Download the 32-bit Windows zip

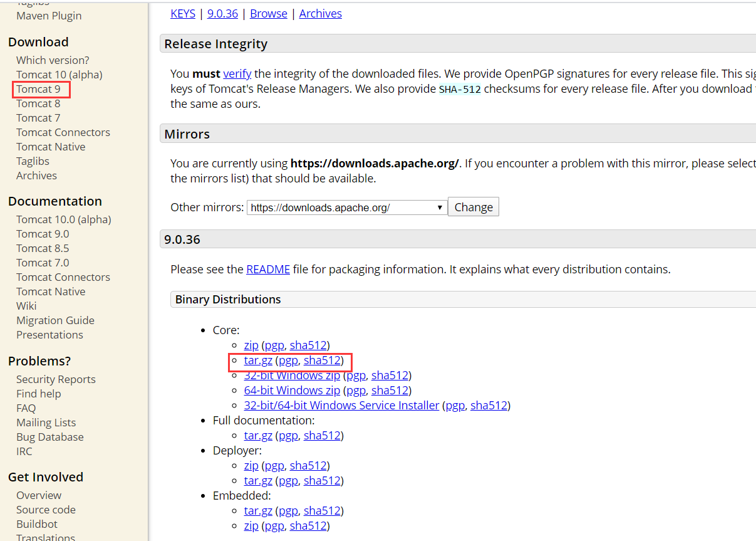pos(292,375)
